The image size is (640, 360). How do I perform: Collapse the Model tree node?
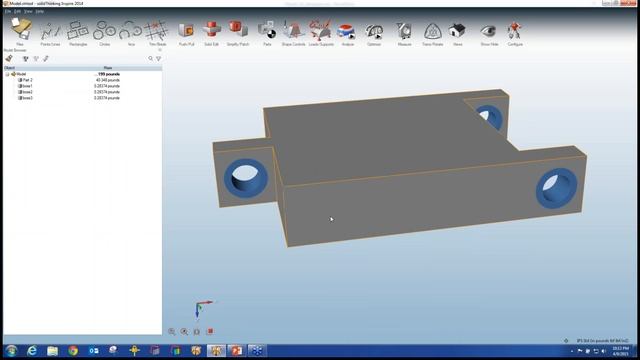pos(7,74)
